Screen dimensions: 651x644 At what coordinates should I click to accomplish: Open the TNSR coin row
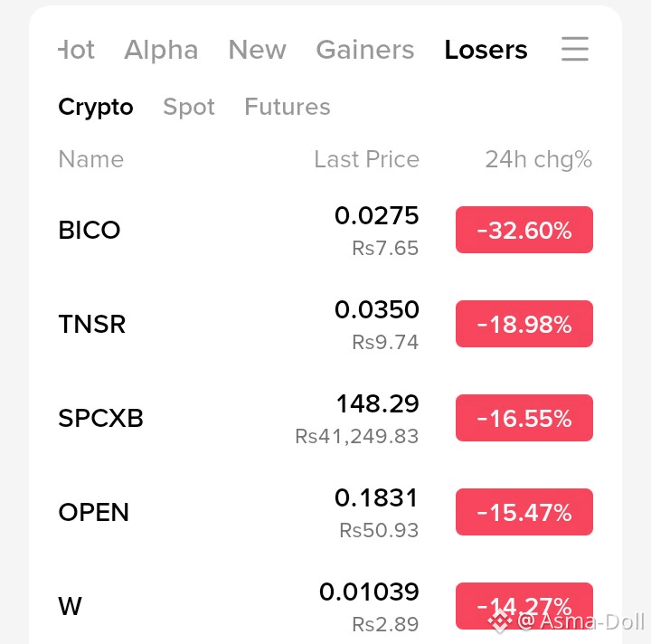[x=325, y=324]
